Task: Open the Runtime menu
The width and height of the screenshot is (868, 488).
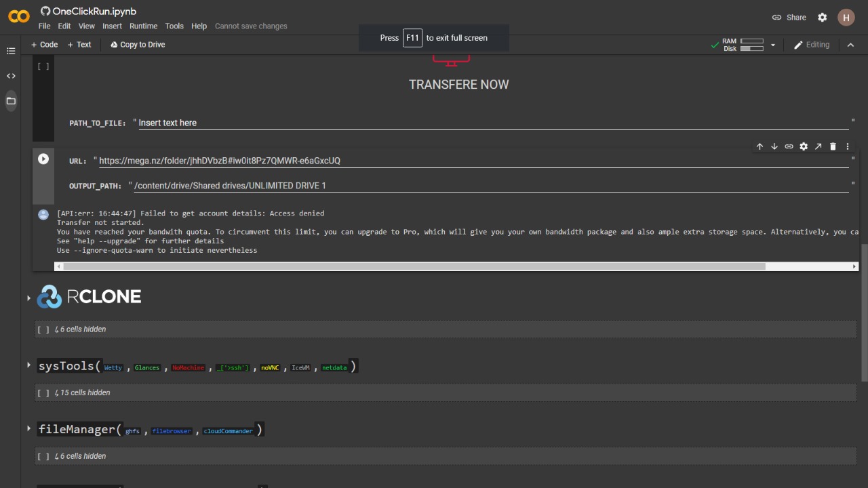Action: [x=143, y=26]
